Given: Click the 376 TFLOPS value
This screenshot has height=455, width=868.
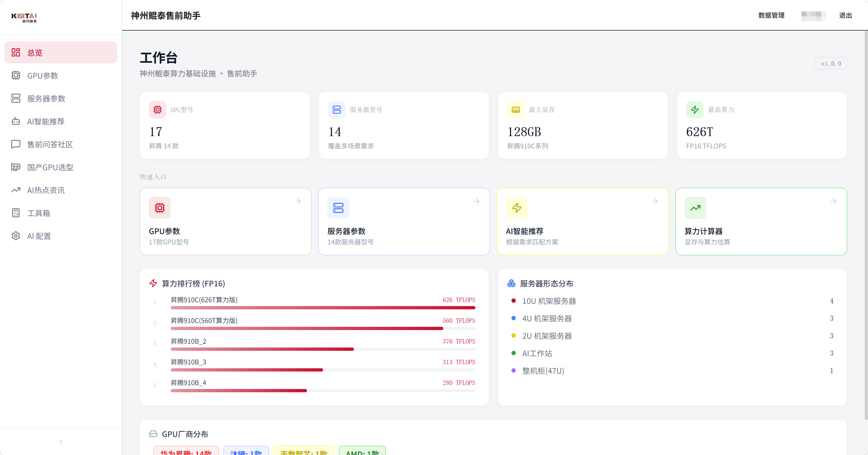Looking at the screenshot, I should click(459, 341).
